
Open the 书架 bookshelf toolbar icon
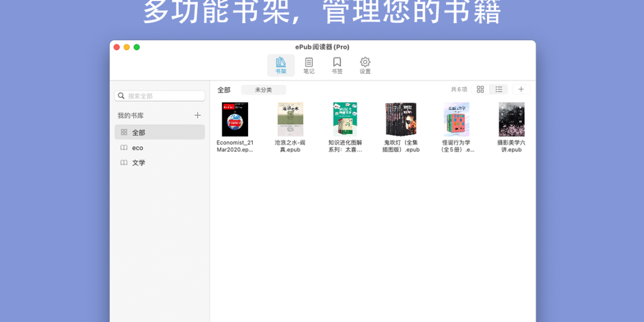[281, 66]
